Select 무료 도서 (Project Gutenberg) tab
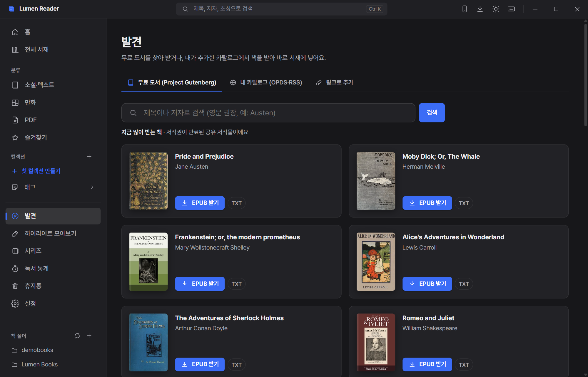This screenshot has width=588, height=377. coord(172,83)
